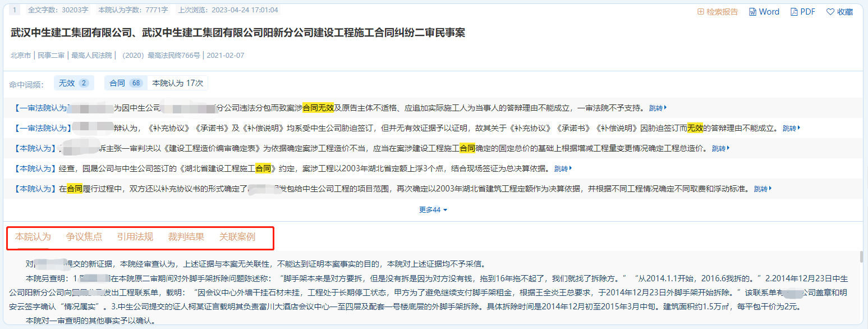Image resolution: width=868 pixels, height=329 pixels.
Task: Open the 引用法规 tab
Action: (x=135, y=237)
